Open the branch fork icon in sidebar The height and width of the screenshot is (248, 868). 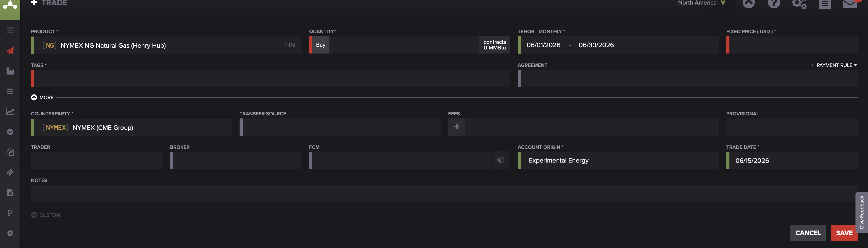(x=10, y=213)
